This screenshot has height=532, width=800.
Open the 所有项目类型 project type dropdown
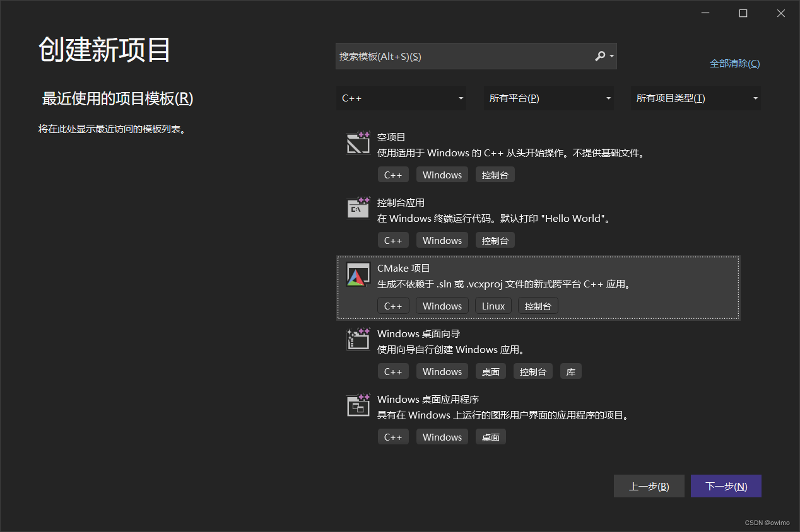[695, 98]
